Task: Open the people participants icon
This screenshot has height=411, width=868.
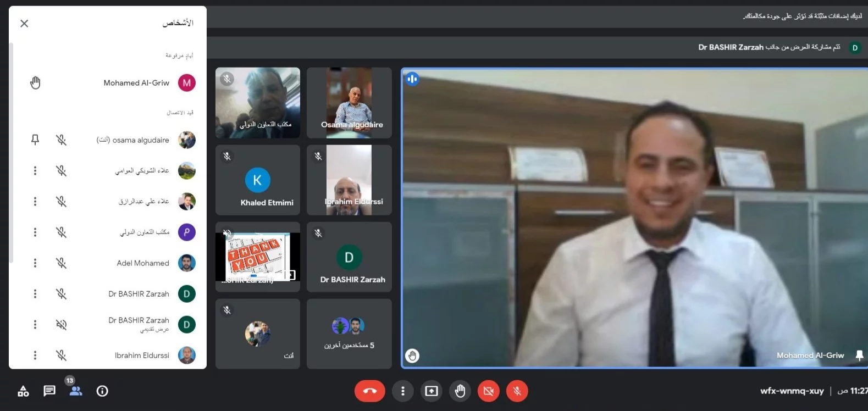Action: tap(75, 391)
